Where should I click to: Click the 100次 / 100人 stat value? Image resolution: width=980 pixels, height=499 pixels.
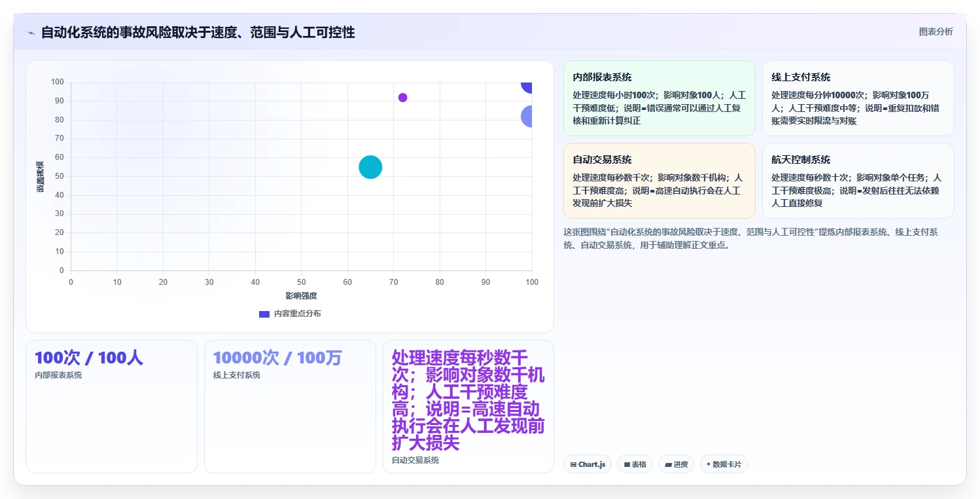89,358
